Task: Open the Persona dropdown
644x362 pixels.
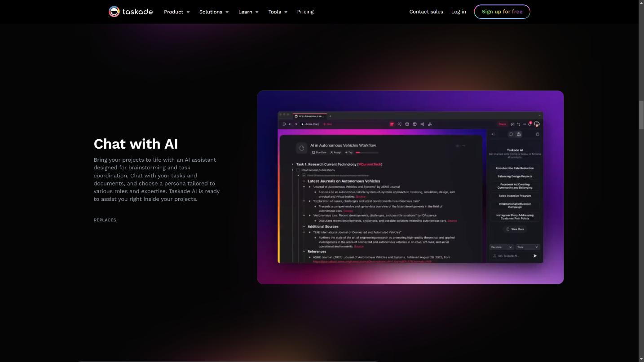Action: (502, 247)
